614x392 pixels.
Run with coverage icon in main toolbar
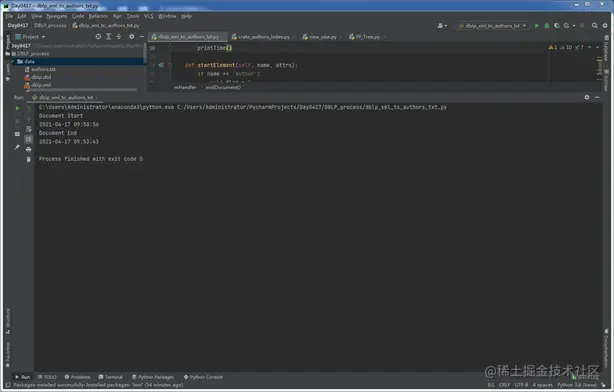tap(557, 25)
